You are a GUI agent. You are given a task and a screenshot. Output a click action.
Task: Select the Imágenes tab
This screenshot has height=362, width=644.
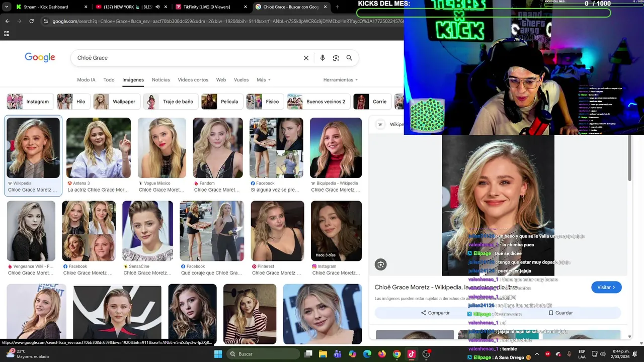click(133, 80)
